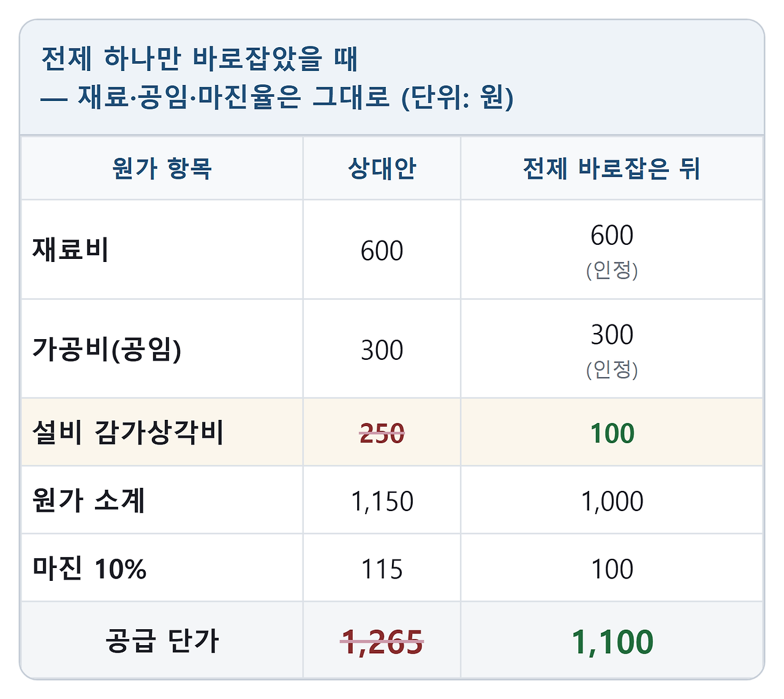The height and width of the screenshot is (699, 784).
Task: Select the '전제 바로잡은 뒤' column header
Action: (612, 168)
